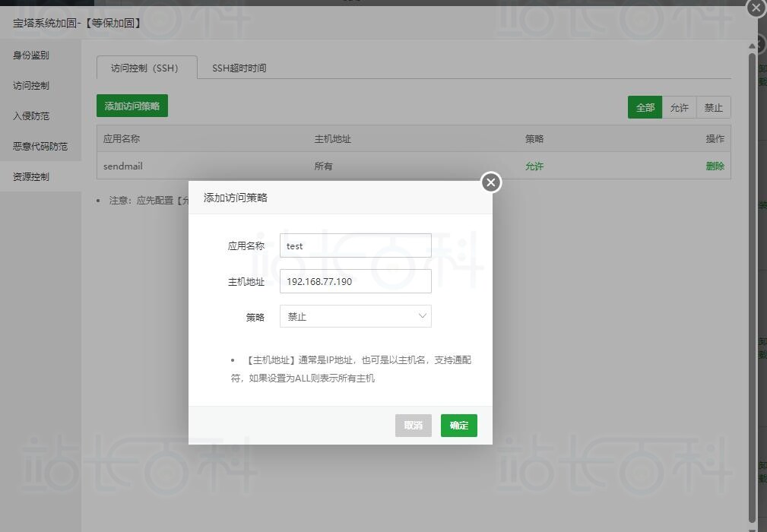767x532 pixels.
Task: Go to 入侵防范 sidebar item
Action: pyautogui.click(x=31, y=116)
